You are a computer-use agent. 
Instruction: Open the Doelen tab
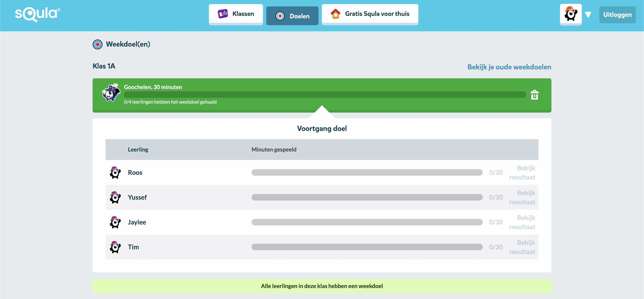(292, 16)
